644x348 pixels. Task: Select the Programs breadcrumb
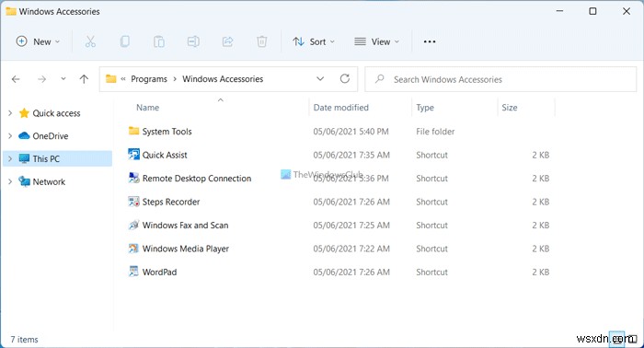[149, 79]
